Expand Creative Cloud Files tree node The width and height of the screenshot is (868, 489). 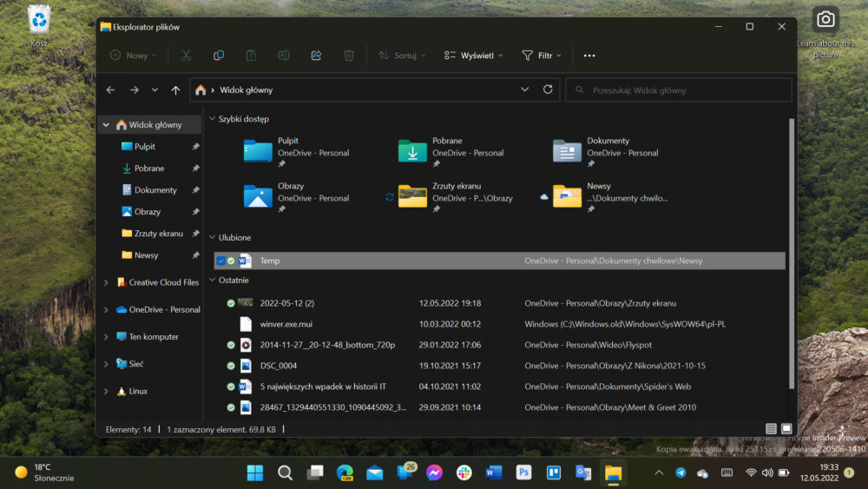coord(106,282)
